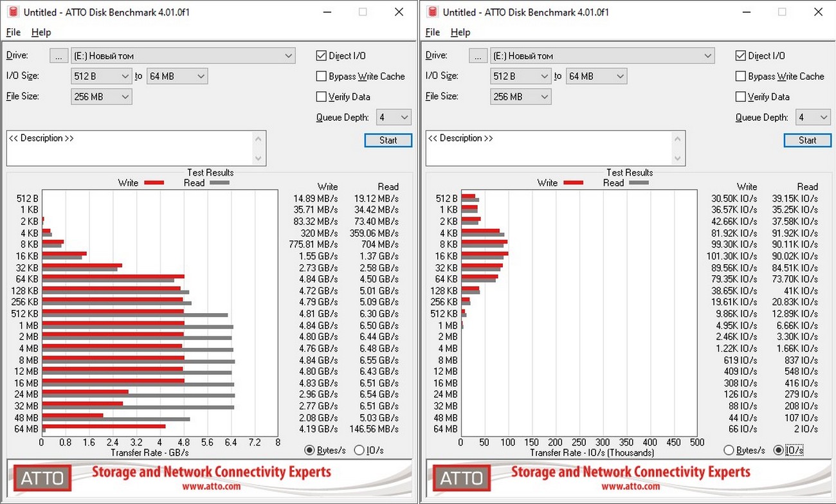836x504 pixels.
Task: Expand the Drive dropdown in the GB/s chart window
Action: (x=183, y=56)
